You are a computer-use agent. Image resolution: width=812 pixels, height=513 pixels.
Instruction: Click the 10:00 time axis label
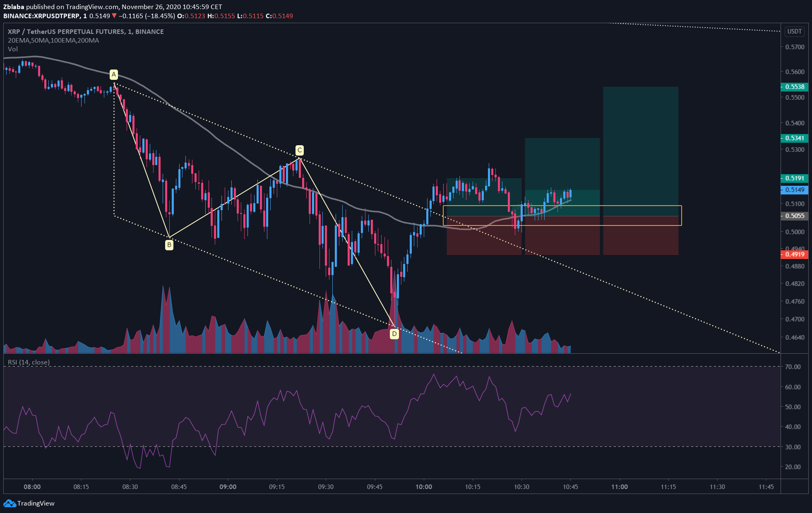pos(424,487)
